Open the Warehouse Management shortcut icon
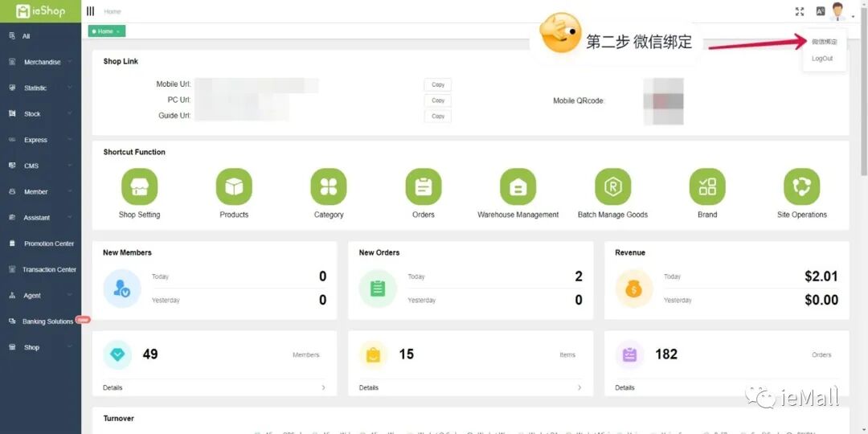Image resolution: width=868 pixels, height=434 pixels. click(x=518, y=186)
